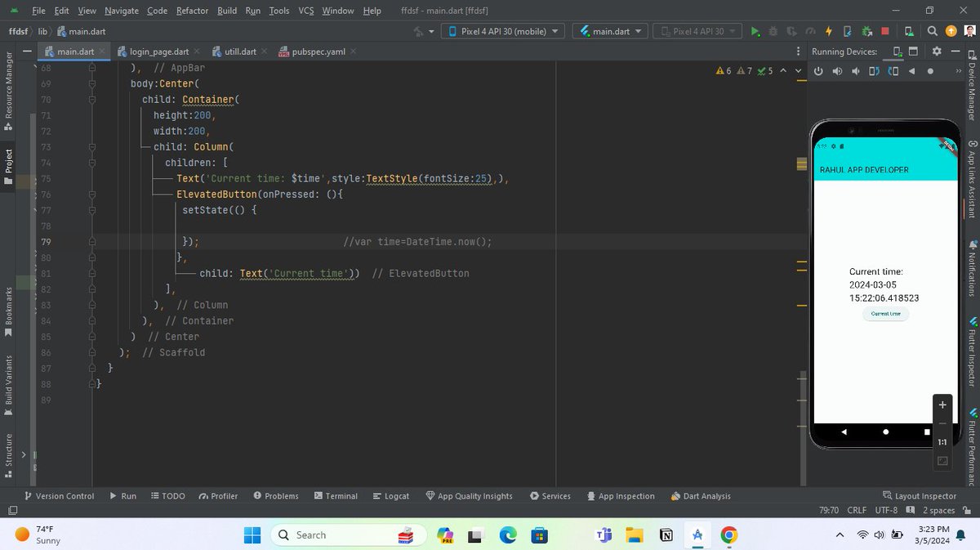Click the Running Devices window mode icon

pos(914,51)
